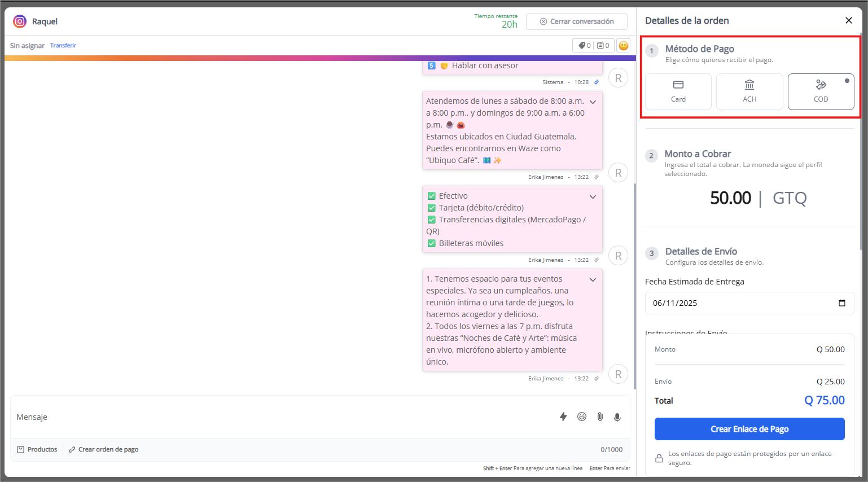This screenshot has height=482, width=868.
Task: Click the microphone voice message icon
Action: [617, 417]
